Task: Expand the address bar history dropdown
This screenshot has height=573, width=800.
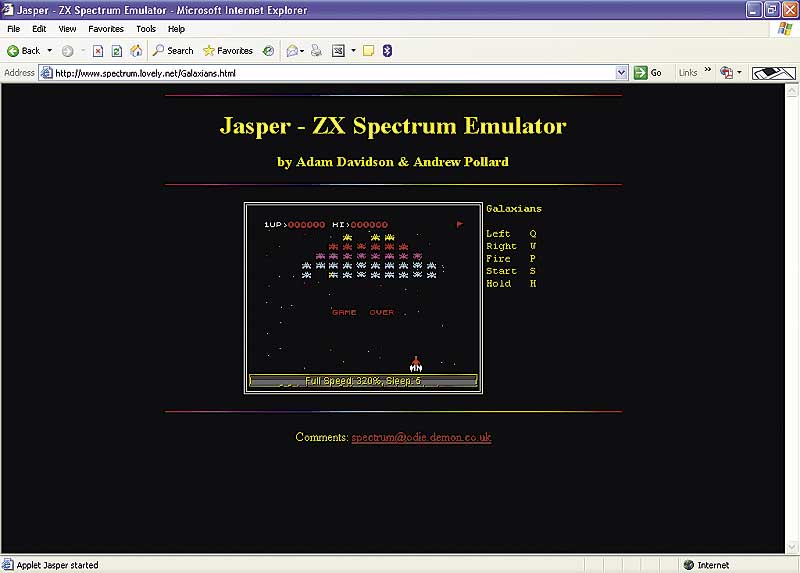Action: click(621, 73)
